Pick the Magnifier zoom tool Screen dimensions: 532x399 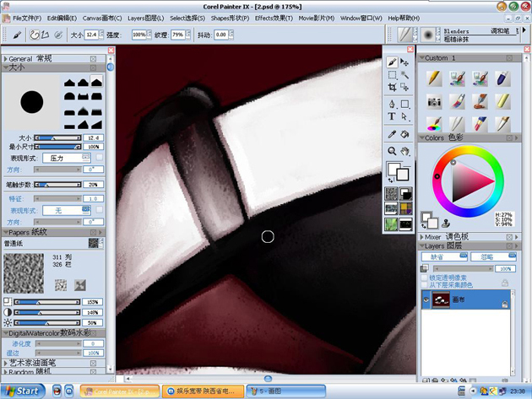click(x=392, y=150)
